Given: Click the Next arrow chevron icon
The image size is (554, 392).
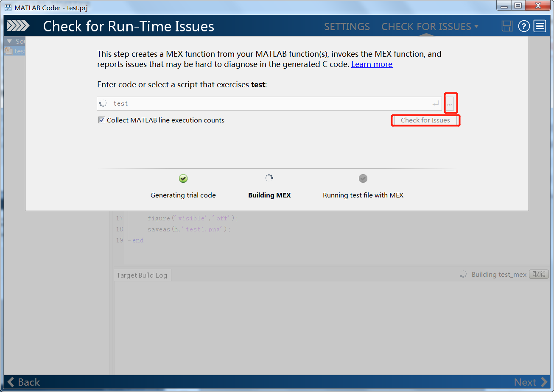Looking at the screenshot, I should click(544, 382).
